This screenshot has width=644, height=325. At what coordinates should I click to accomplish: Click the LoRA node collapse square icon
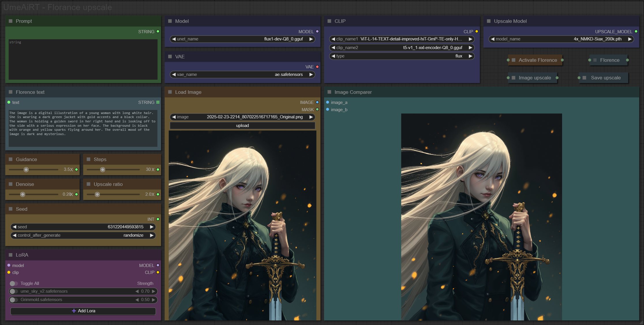[11, 255]
